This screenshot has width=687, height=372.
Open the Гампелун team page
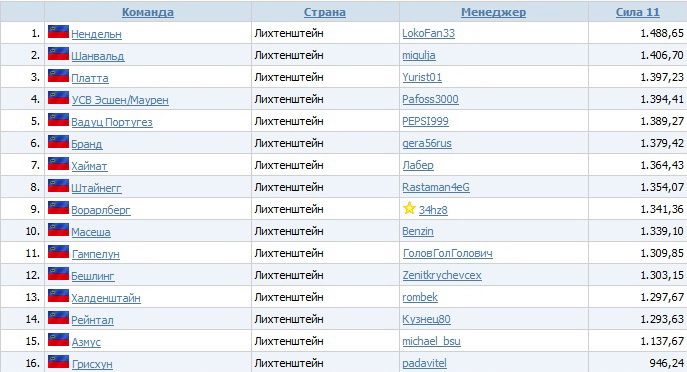pyautogui.click(x=96, y=254)
